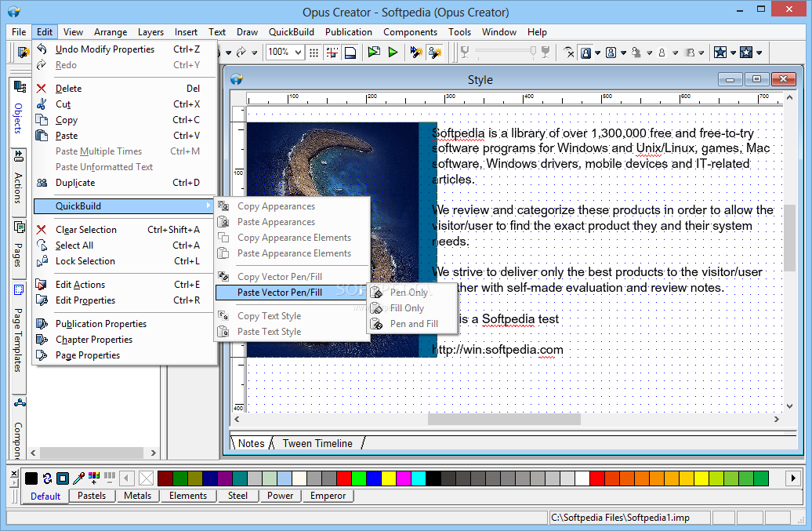
Task: Select Pen and Fill option
Action: point(413,324)
